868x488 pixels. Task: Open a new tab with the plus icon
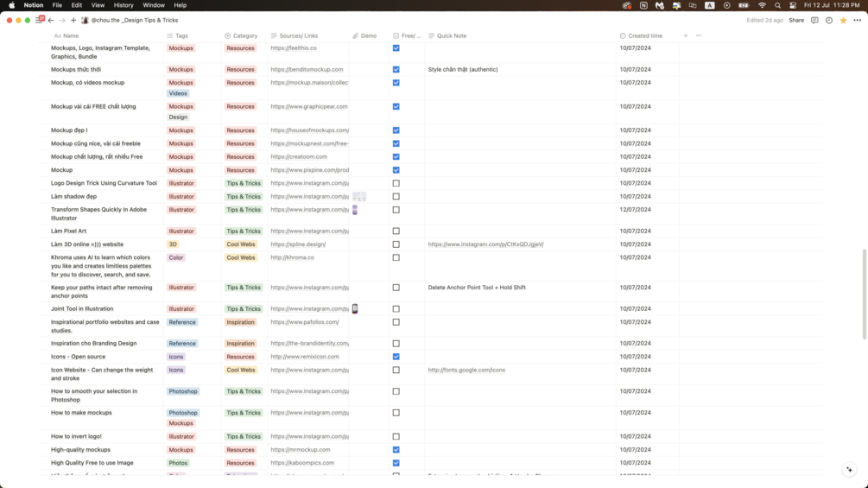click(x=73, y=20)
